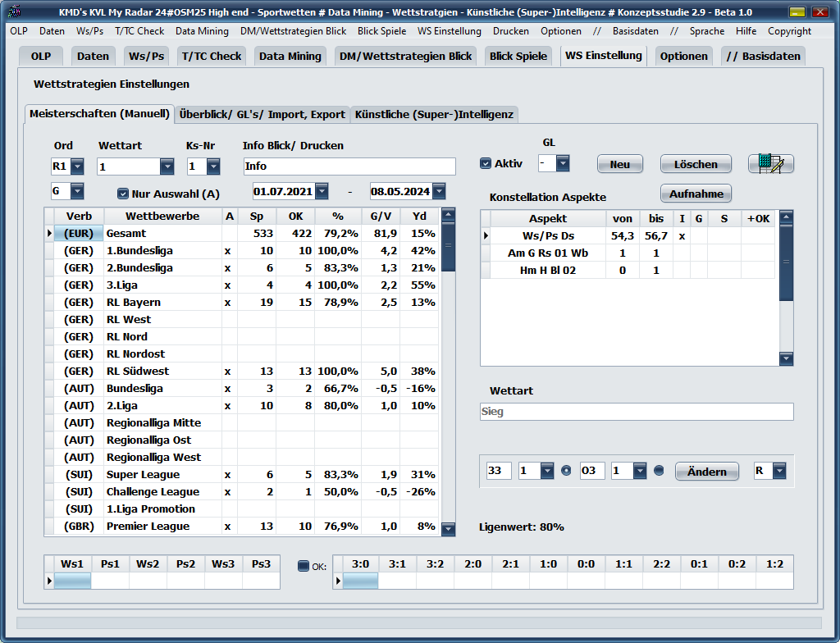
Task: Select the radio button next to field 33
Action: (x=565, y=471)
